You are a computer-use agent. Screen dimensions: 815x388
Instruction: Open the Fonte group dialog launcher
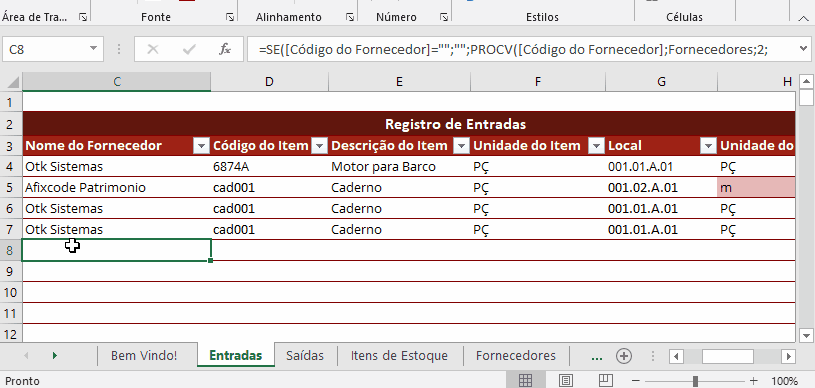[230, 17]
